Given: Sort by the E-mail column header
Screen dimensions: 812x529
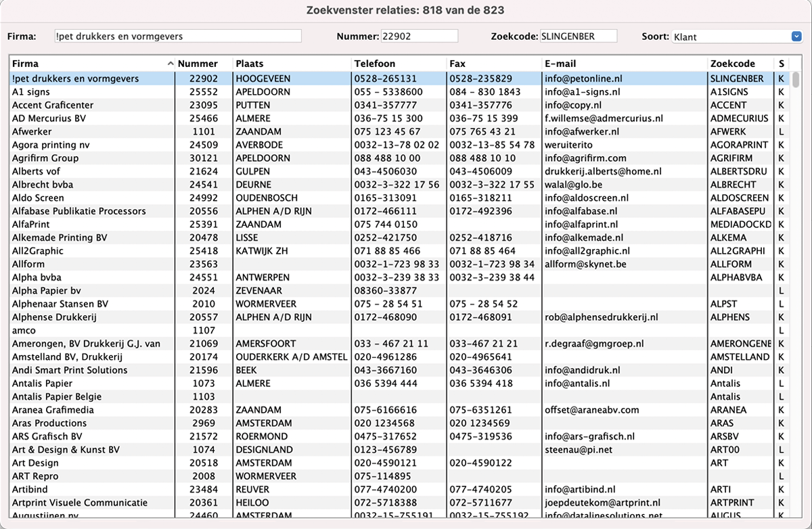Looking at the screenshot, I should tap(625, 64).
